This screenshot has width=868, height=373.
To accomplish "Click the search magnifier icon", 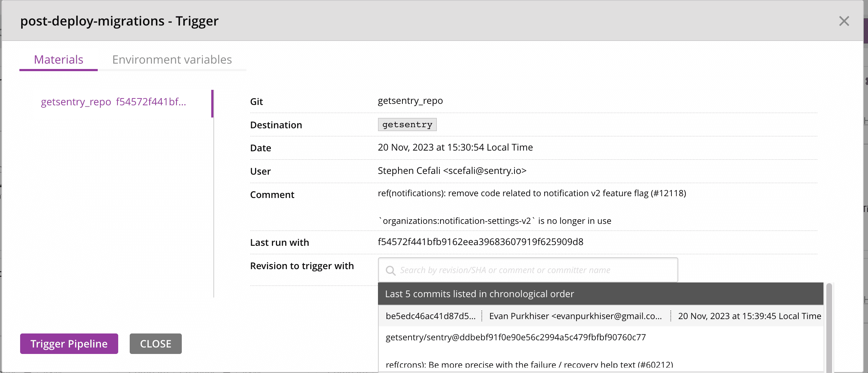I will point(391,270).
